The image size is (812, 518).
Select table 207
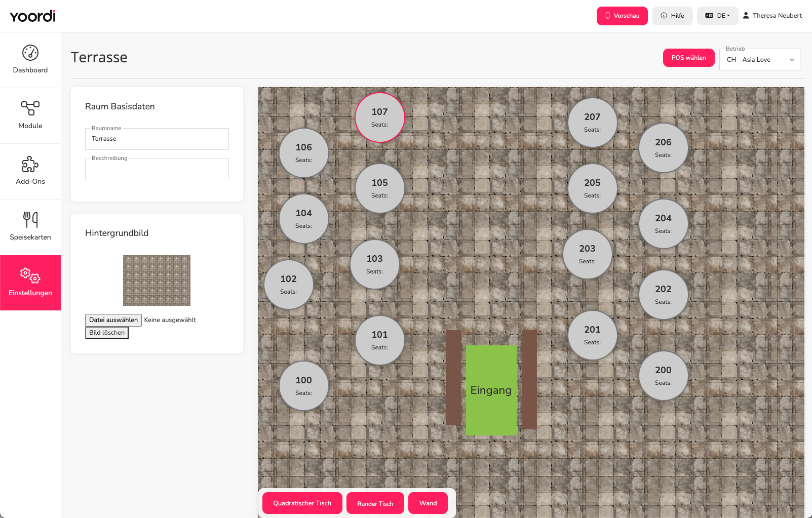[x=593, y=123]
